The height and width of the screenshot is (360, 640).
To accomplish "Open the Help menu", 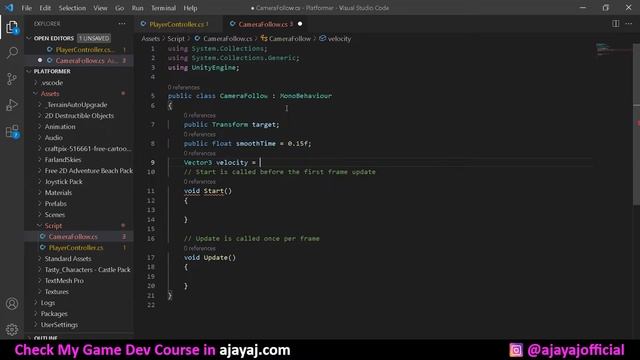I will pyautogui.click(x=190, y=8).
